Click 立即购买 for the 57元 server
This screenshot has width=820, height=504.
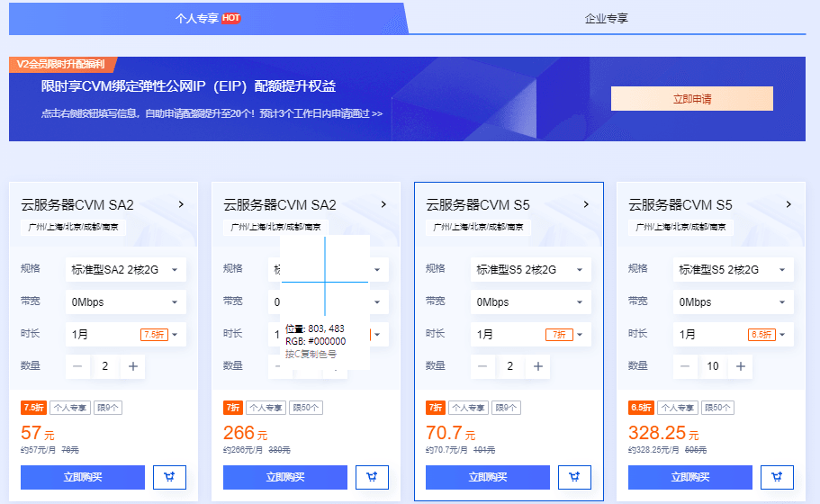point(83,477)
